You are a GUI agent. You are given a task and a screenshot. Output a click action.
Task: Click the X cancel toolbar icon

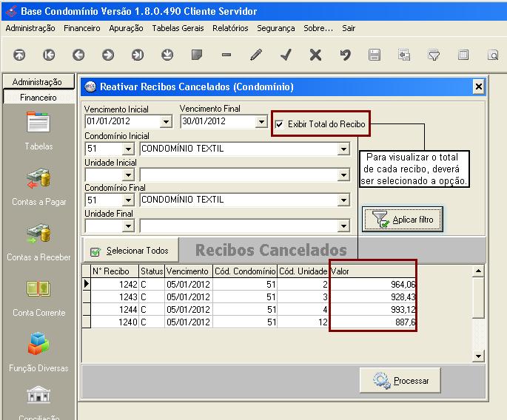click(x=315, y=55)
